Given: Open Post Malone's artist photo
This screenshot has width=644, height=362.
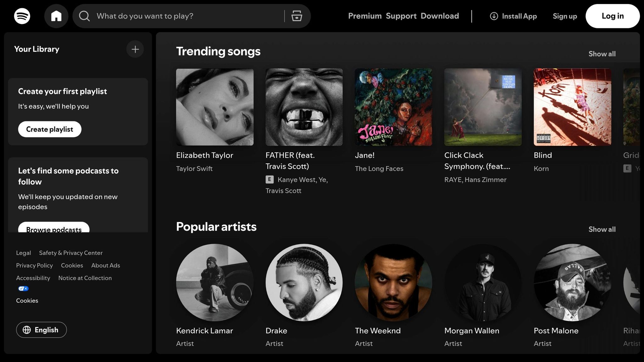Looking at the screenshot, I should [572, 282].
